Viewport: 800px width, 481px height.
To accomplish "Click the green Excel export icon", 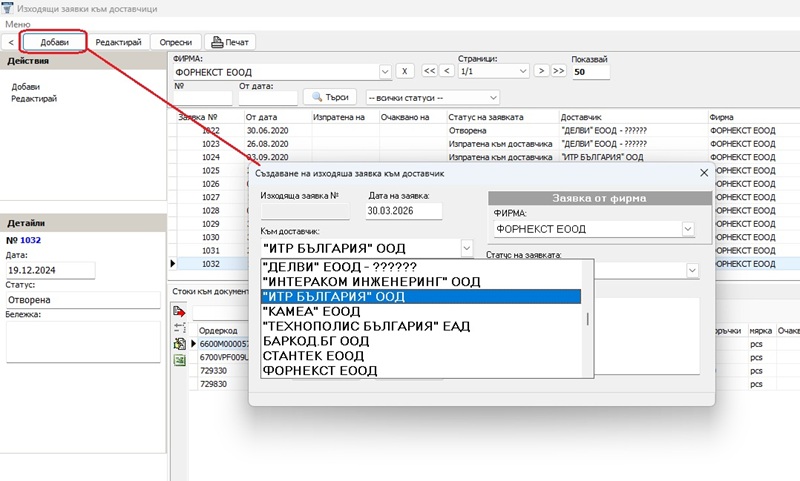I will [x=179, y=359].
